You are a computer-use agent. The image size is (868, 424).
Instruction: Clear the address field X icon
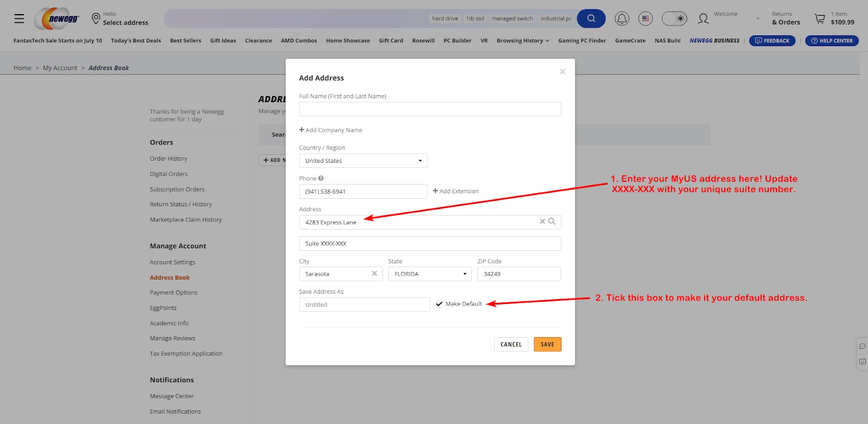(x=542, y=222)
